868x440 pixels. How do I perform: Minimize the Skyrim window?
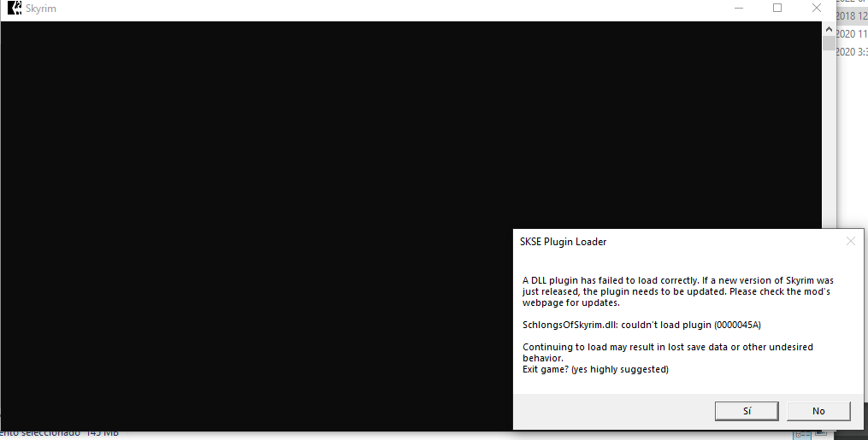coord(739,9)
